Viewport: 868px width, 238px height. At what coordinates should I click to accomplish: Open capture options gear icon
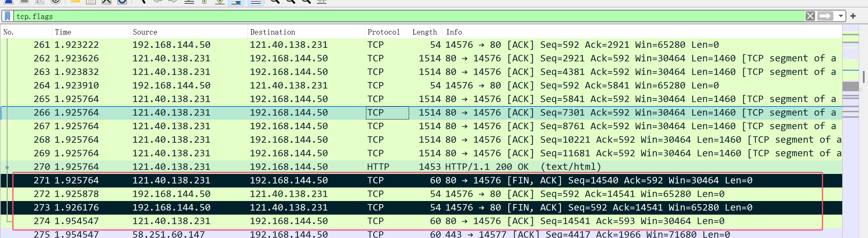point(56,1)
